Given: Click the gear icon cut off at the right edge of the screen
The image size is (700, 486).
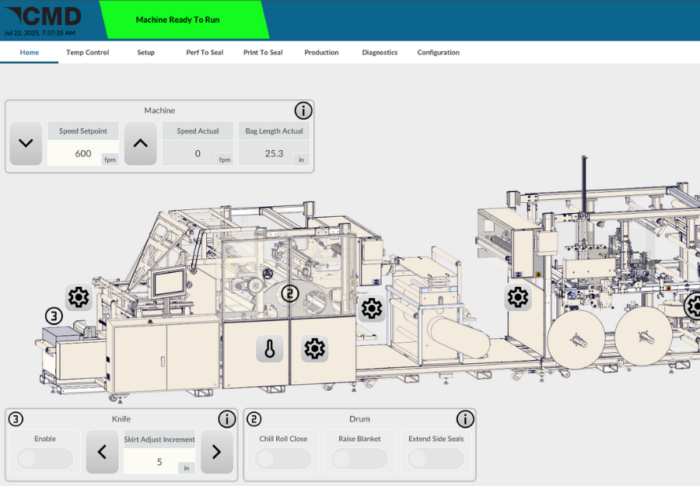Looking at the screenshot, I should click(693, 306).
